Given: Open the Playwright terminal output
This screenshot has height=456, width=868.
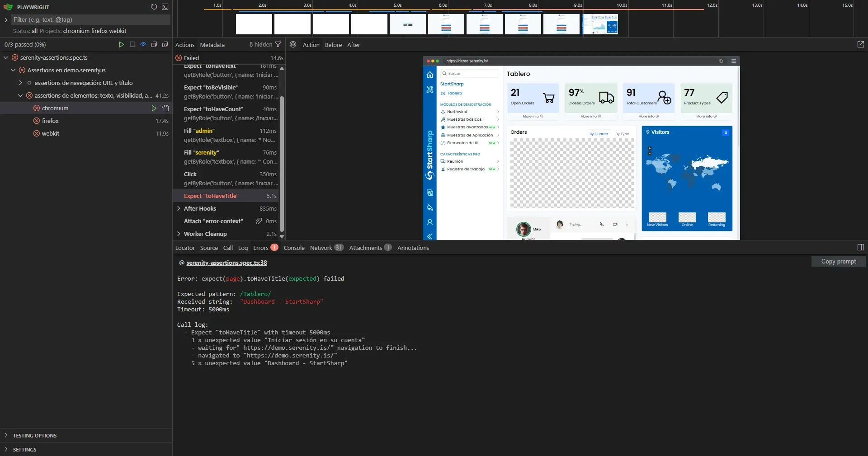Looking at the screenshot, I should 165,7.
